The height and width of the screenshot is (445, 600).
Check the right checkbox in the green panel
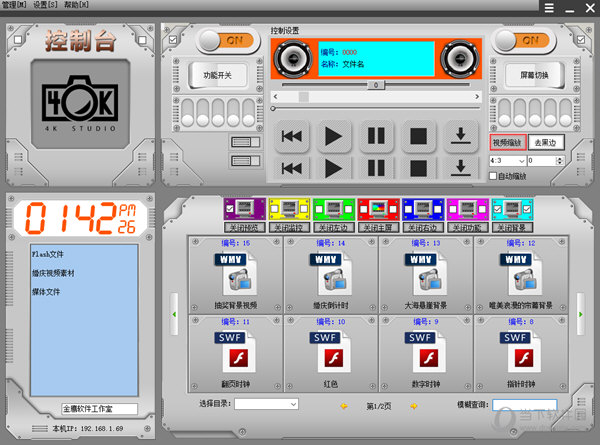tap(348, 209)
